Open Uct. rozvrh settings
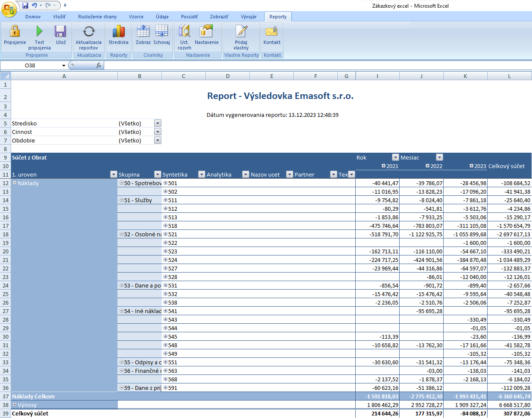This screenshot has height=418, width=532. 184,31
